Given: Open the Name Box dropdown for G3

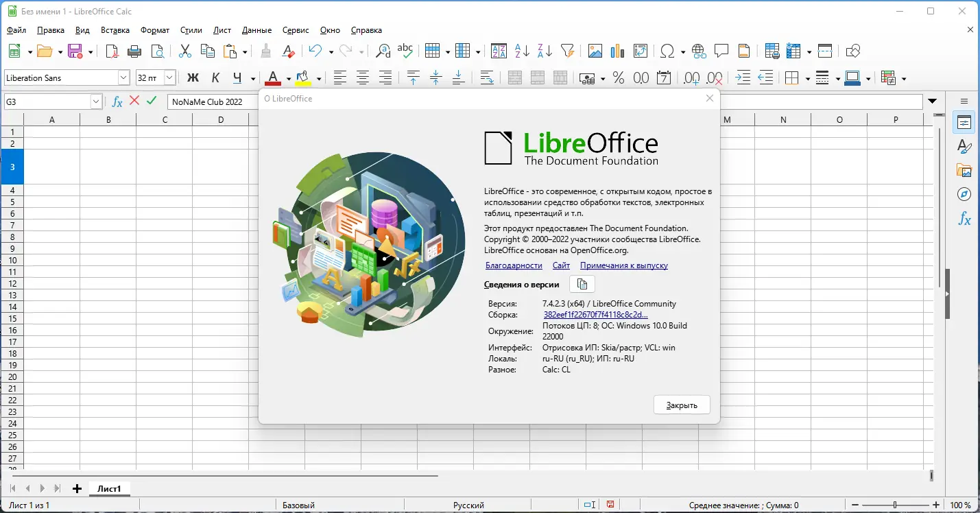Looking at the screenshot, I should [96, 102].
